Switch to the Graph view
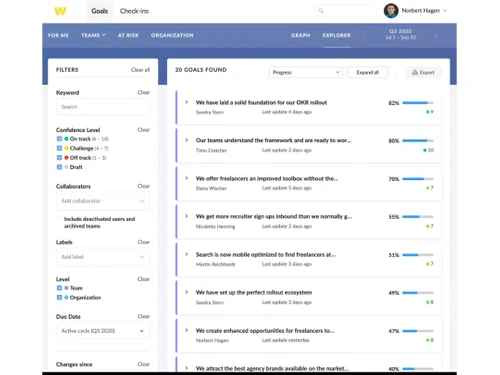Image resolution: width=500 pixels, height=375 pixels. [x=301, y=35]
